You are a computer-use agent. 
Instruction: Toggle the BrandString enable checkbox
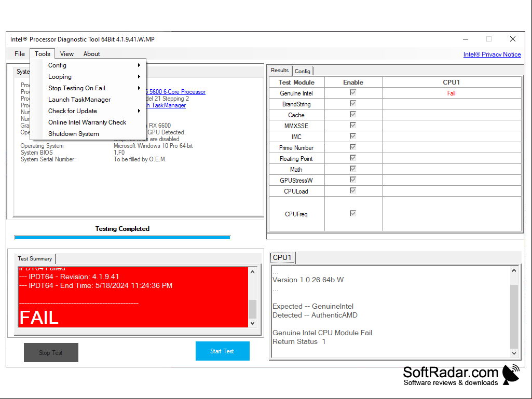coord(353,103)
